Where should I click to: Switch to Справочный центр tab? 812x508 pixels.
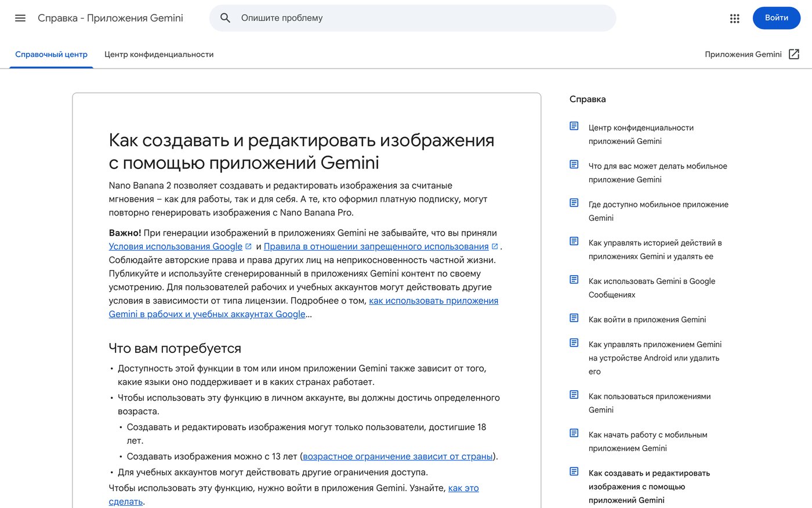click(51, 55)
